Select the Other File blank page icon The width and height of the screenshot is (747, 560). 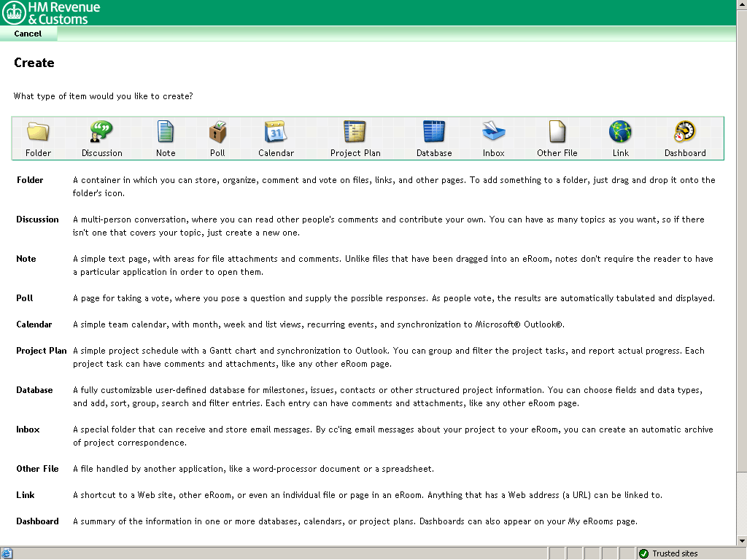click(x=557, y=132)
